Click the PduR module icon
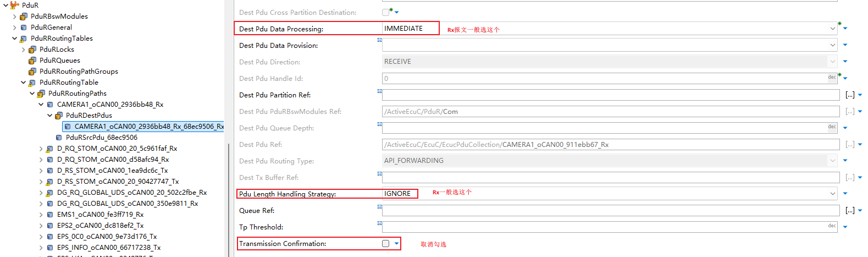 15,5
